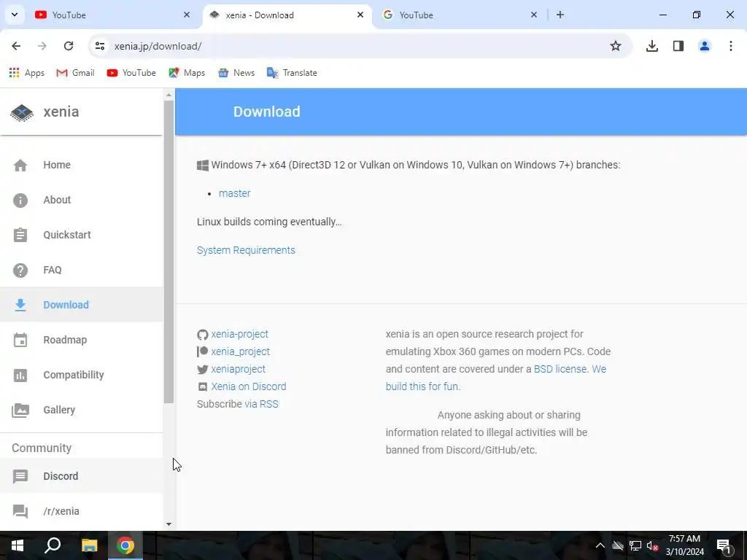
Task: Select the xenia - Download tab
Action: tap(287, 15)
